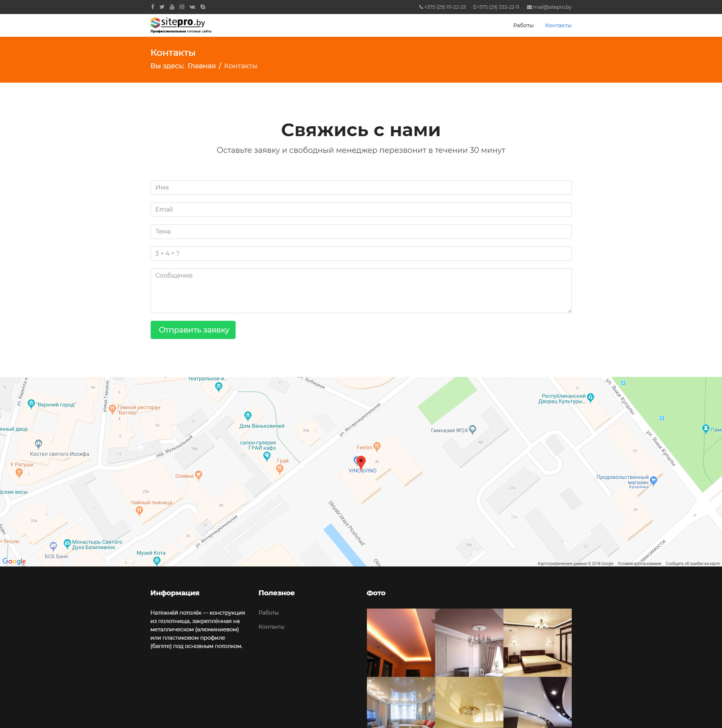Viewport: 722px width, 728px height.
Task: Open the Работы menu item
Action: click(523, 25)
